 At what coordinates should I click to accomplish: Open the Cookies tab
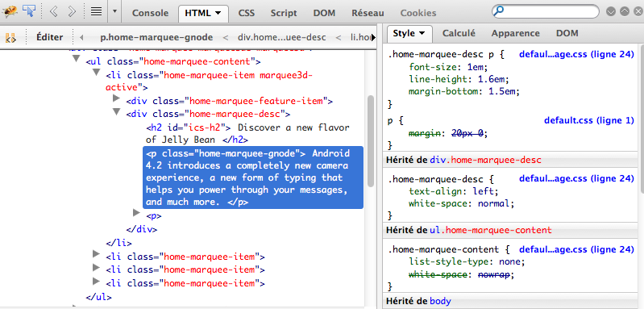pyautogui.click(x=418, y=13)
